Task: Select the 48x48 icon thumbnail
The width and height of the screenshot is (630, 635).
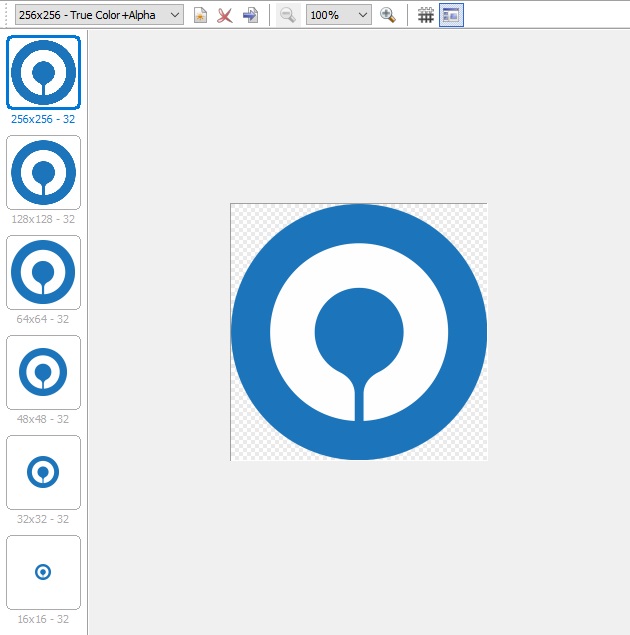Action: (x=43, y=372)
